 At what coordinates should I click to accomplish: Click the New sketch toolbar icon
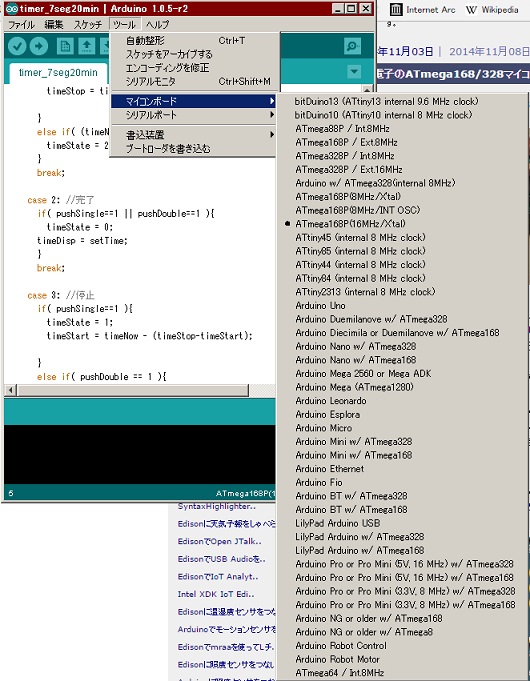tap(65, 46)
